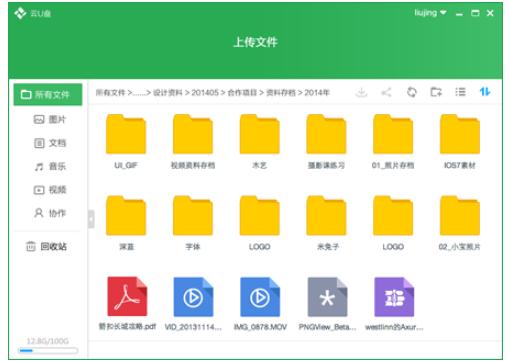
Task: Open the blue sort order icon
Action: pos(485,92)
